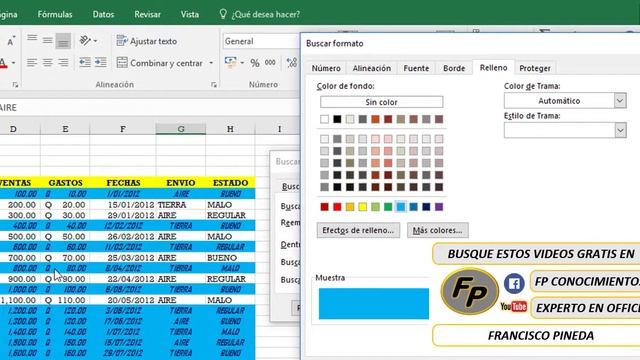This screenshot has height=360, width=640.
Task: Click the ESTADO header cell
Action: (x=231, y=183)
